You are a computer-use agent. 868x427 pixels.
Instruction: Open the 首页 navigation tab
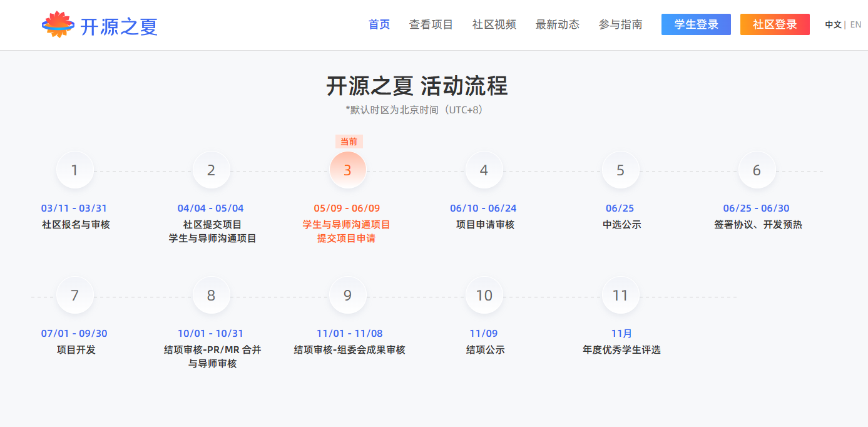click(x=379, y=24)
